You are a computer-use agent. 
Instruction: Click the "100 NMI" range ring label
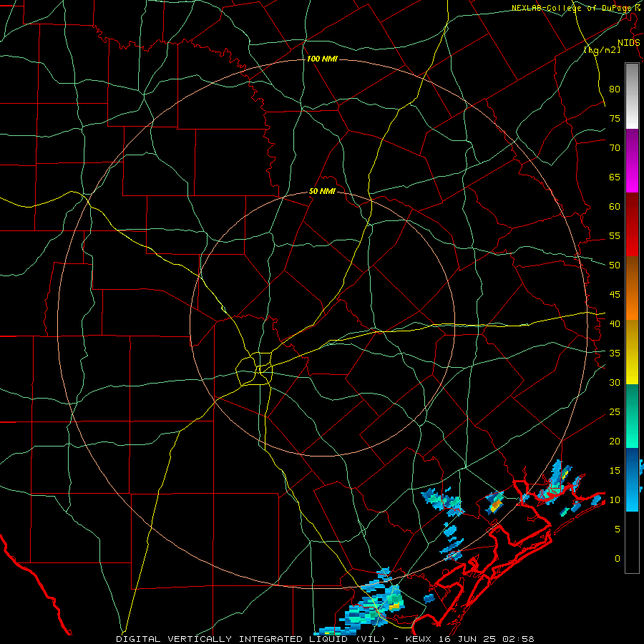[x=322, y=59]
